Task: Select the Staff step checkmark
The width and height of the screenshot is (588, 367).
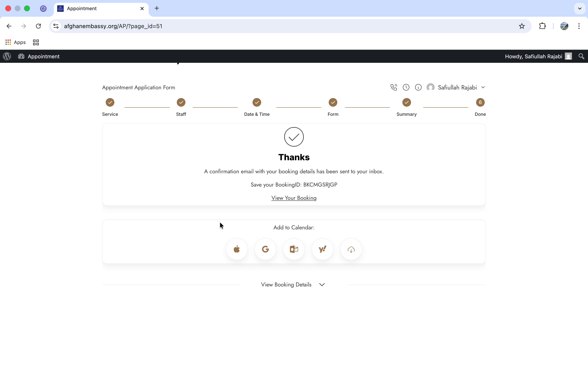Action: 181,102
